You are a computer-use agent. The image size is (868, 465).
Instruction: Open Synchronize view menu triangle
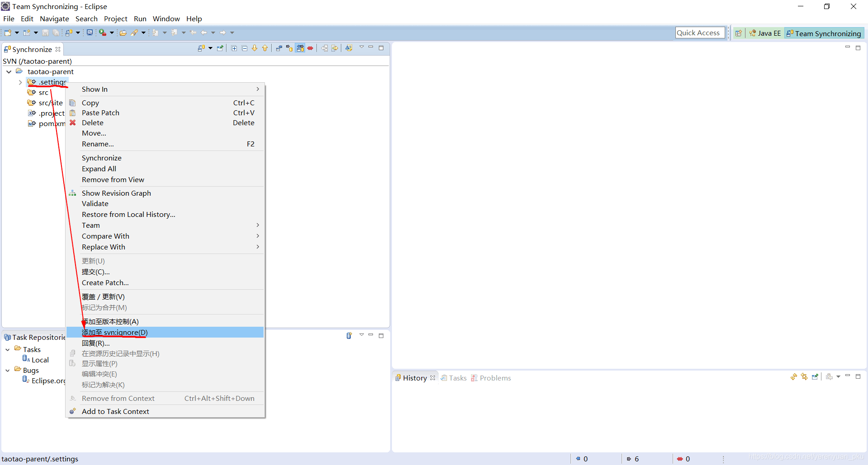coord(361,47)
